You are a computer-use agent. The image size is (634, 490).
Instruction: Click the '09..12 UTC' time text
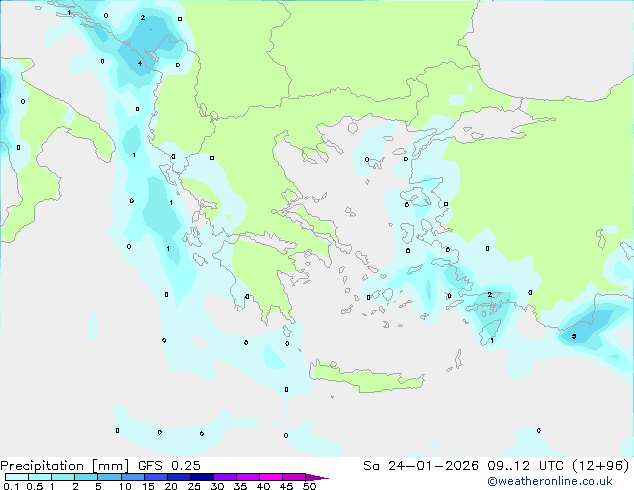525,466
